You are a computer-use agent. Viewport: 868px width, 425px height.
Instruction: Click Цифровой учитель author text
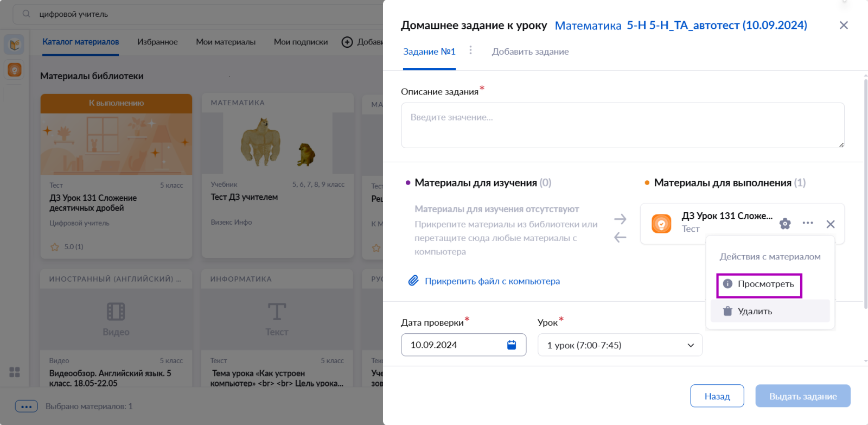[79, 223]
